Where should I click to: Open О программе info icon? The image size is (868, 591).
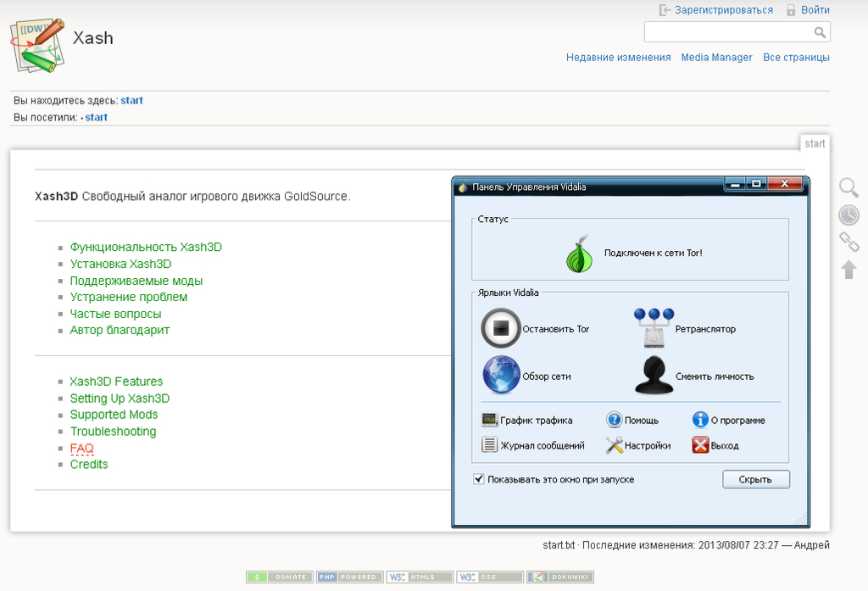point(700,420)
